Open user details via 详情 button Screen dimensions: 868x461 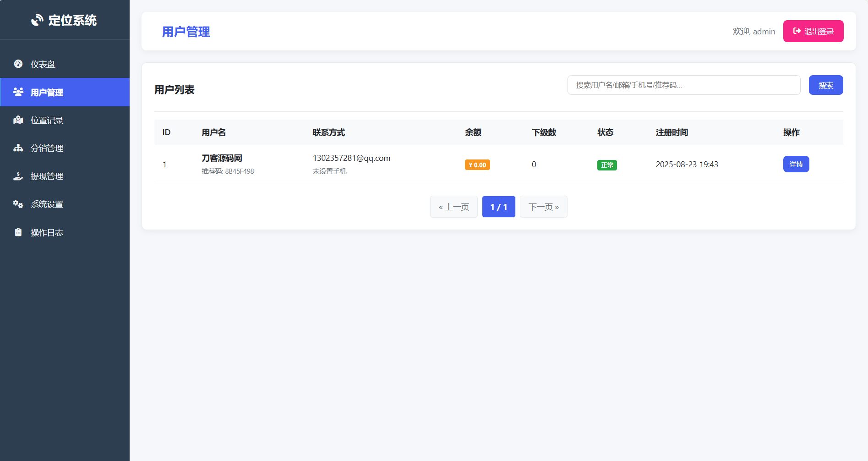click(796, 164)
